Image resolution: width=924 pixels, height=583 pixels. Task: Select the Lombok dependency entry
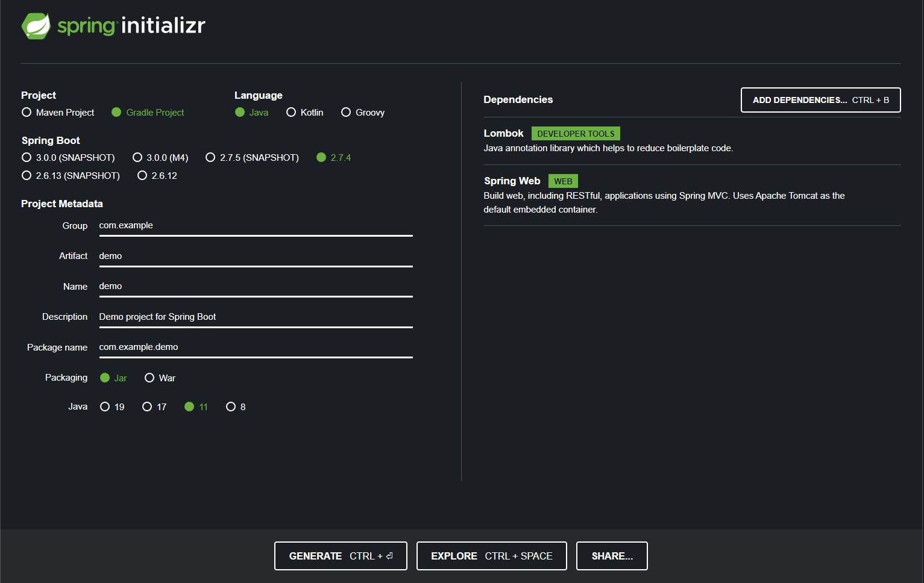tap(692, 141)
